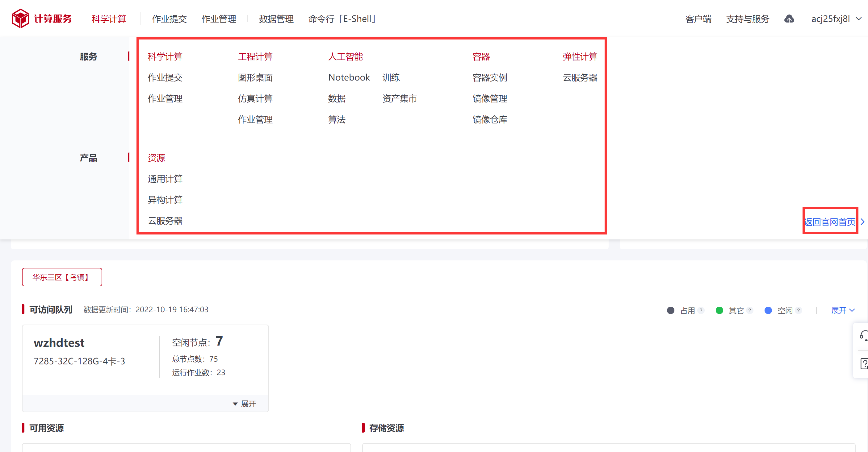Open 资产集市 under 人工智能
This screenshot has height=452, width=868.
pyautogui.click(x=400, y=98)
